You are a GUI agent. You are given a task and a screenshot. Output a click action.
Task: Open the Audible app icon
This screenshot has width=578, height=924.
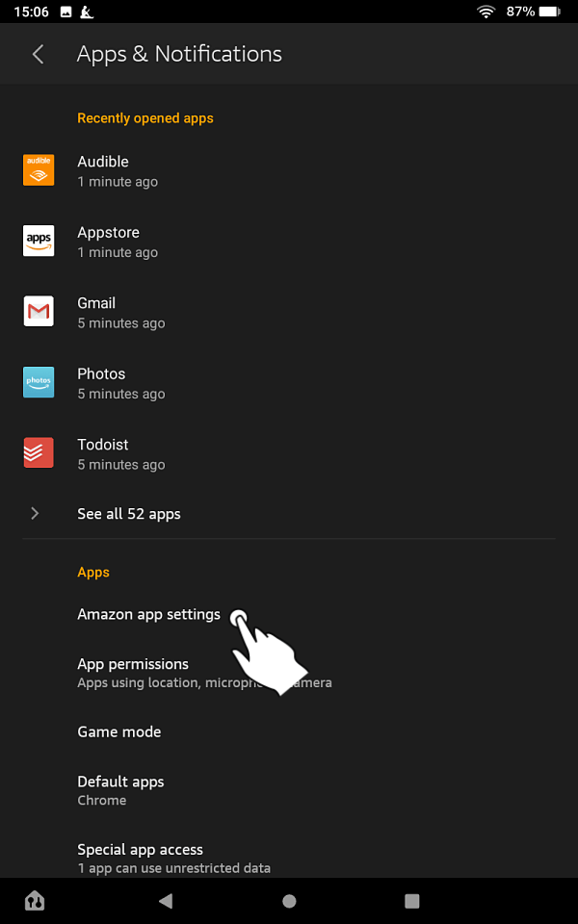(39, 170)
